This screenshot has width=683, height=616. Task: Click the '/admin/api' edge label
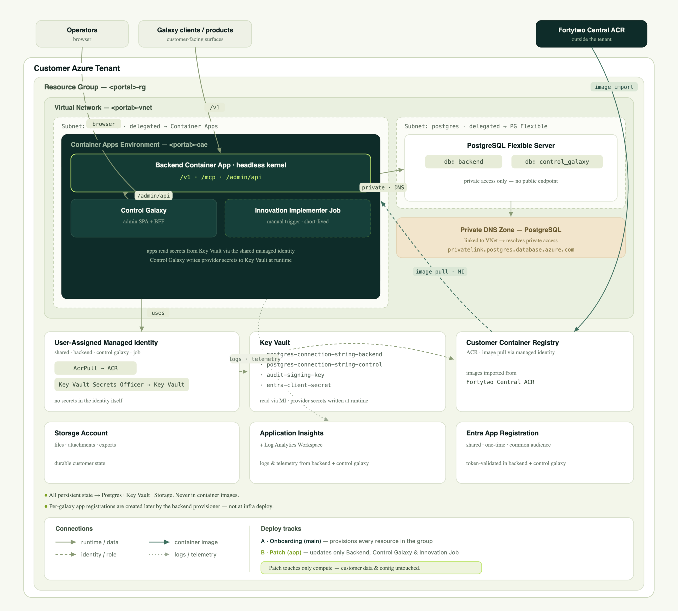pyautogui.click(x=153, y=196)
